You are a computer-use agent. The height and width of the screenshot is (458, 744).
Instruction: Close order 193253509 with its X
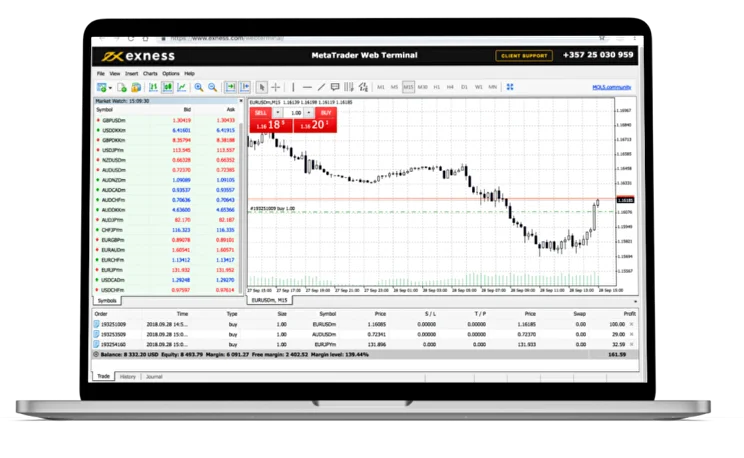632,334
